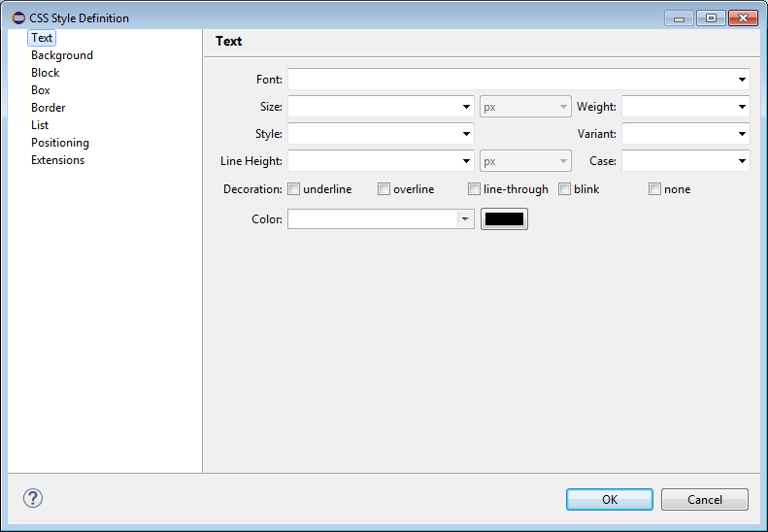Select the Border category
Image resolution: width=768 pixels, height=532 pixels.
[x=48, y=108]
